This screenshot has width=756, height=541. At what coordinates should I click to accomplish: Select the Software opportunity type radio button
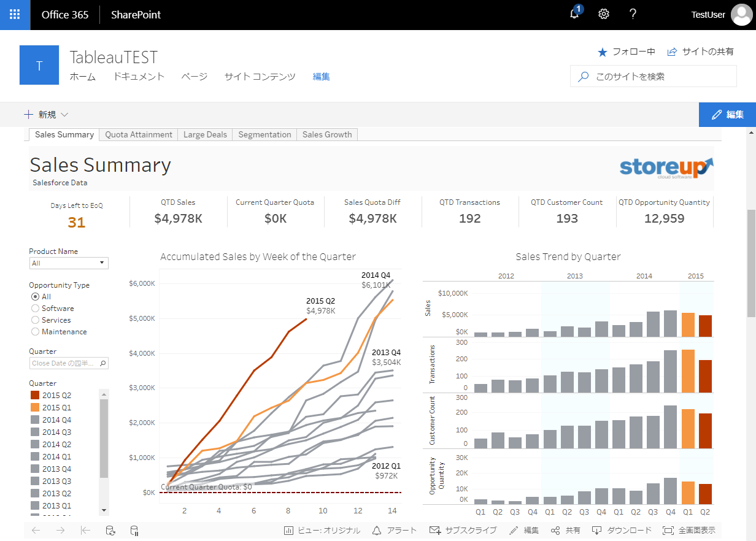(35, 308)
